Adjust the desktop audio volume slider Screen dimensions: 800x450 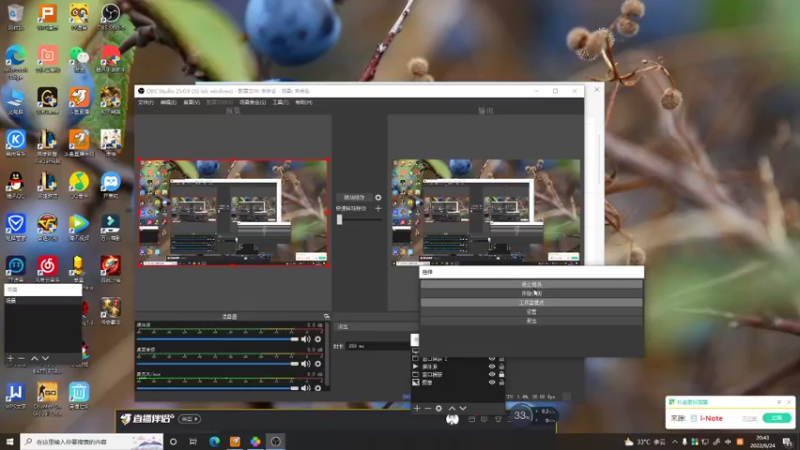coord(217,364)
